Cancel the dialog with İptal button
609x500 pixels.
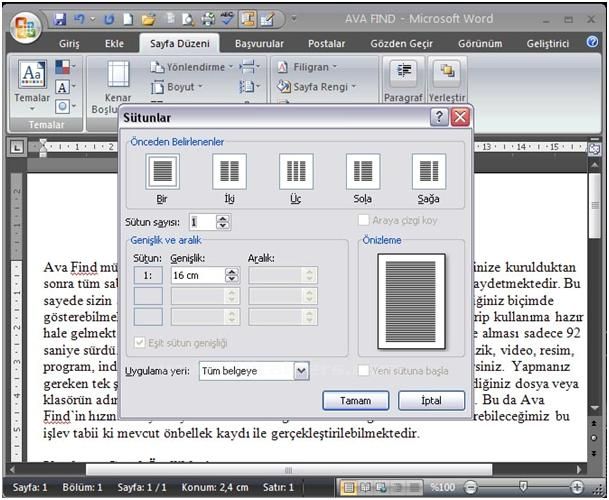pyautogui.click(x=431, y=401)
